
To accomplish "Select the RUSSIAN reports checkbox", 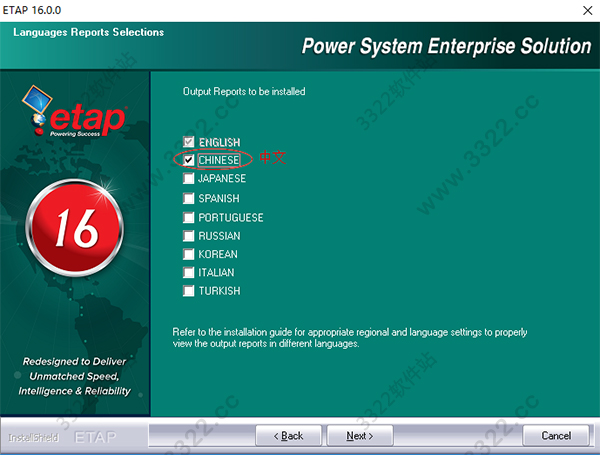I will (x=188, y=236).
